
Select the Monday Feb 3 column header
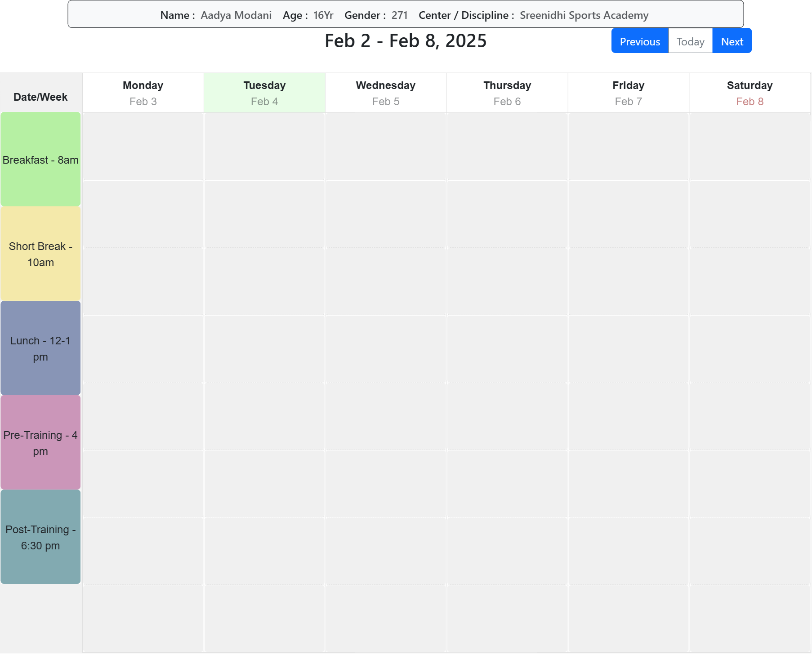click(143, 93)
